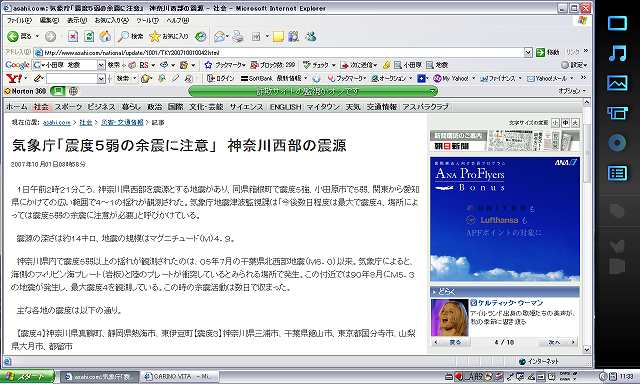Expand the チェック spellcheck dropdown
640x384 pixels.
(333, 65)
